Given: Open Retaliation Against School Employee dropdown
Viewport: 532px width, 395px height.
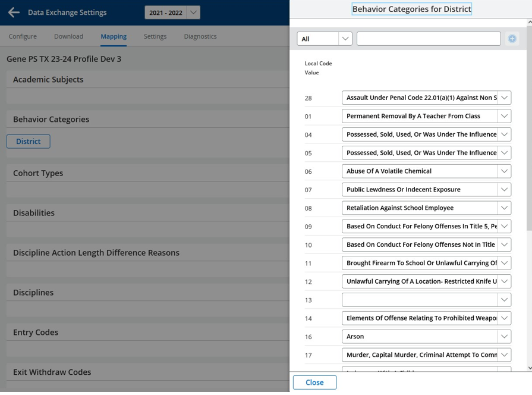Looking at the screenshot, I should tap(504, 208).
